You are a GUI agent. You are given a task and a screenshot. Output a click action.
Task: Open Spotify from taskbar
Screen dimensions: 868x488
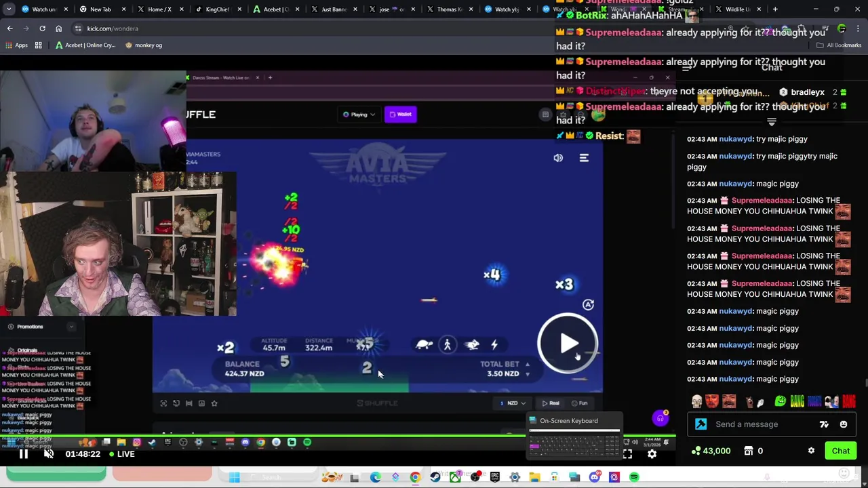[634, 477]
